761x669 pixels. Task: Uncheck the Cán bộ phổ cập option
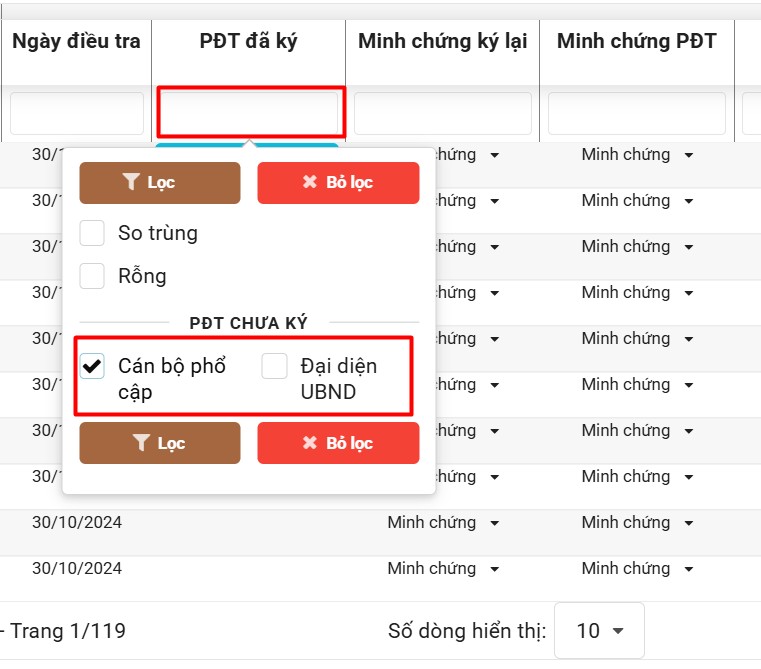93,367
